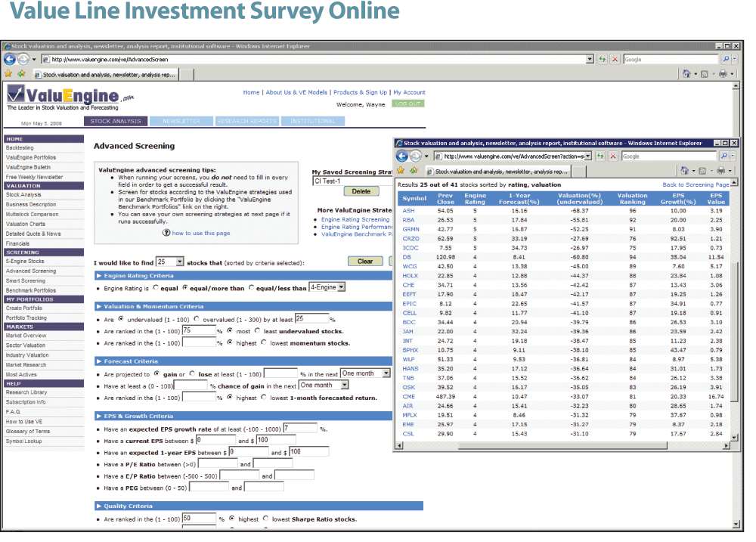Click the red Stop icon in the main browser window
The image size is (756, 542).
615,59
